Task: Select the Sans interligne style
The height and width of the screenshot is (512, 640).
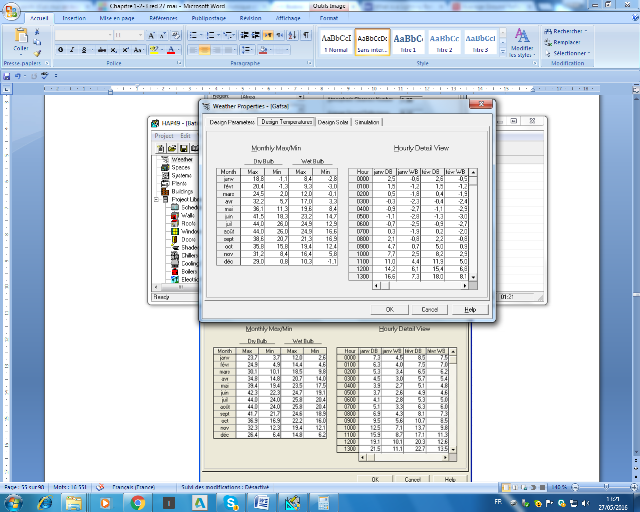Action: [x=371, y=41]
